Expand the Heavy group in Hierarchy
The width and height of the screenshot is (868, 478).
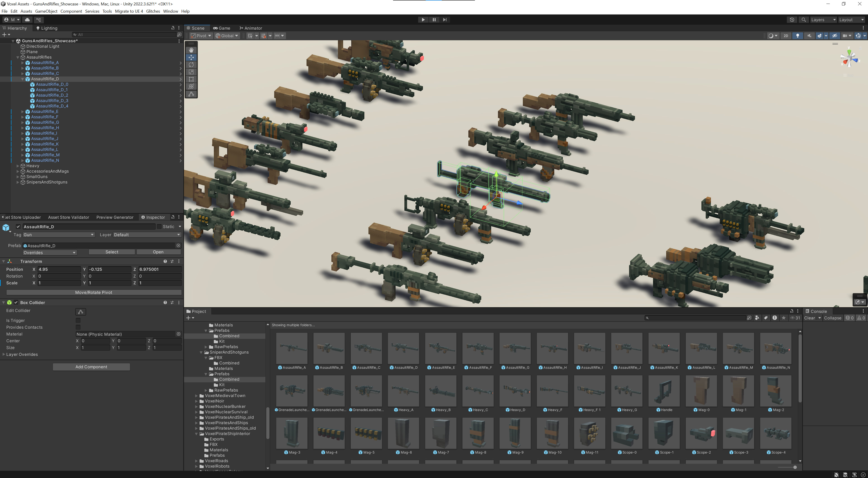point(18,166)
